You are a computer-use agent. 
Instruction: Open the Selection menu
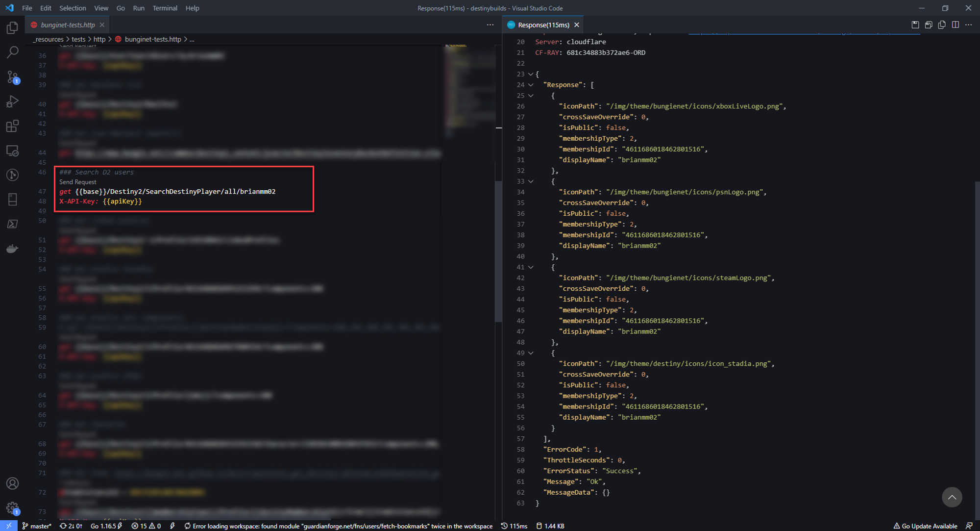73,8
